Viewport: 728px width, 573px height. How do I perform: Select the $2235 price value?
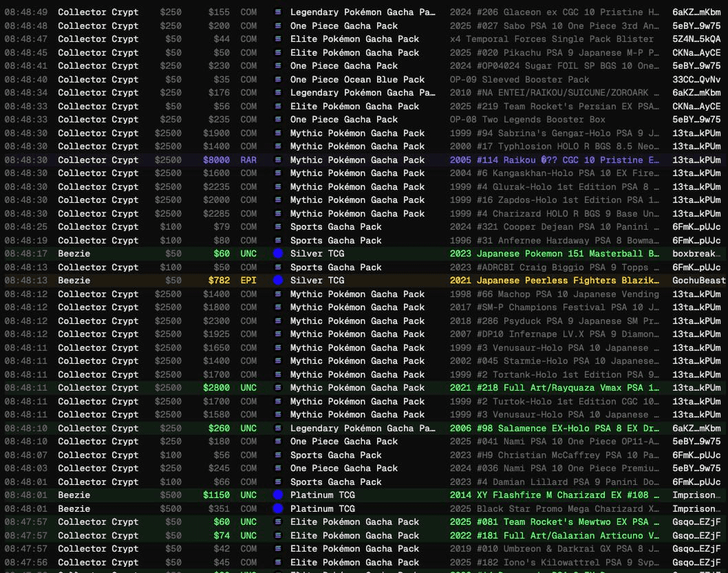pos(216,186)
